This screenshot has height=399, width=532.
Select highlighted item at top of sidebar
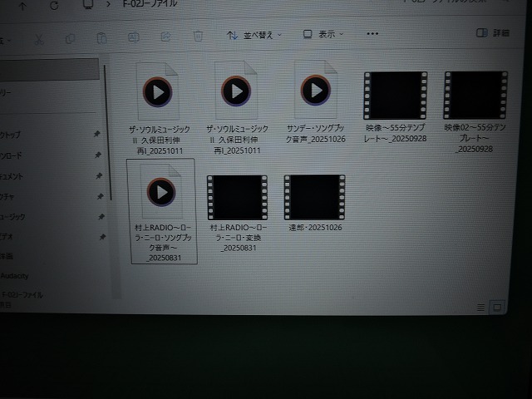[49, 70]
